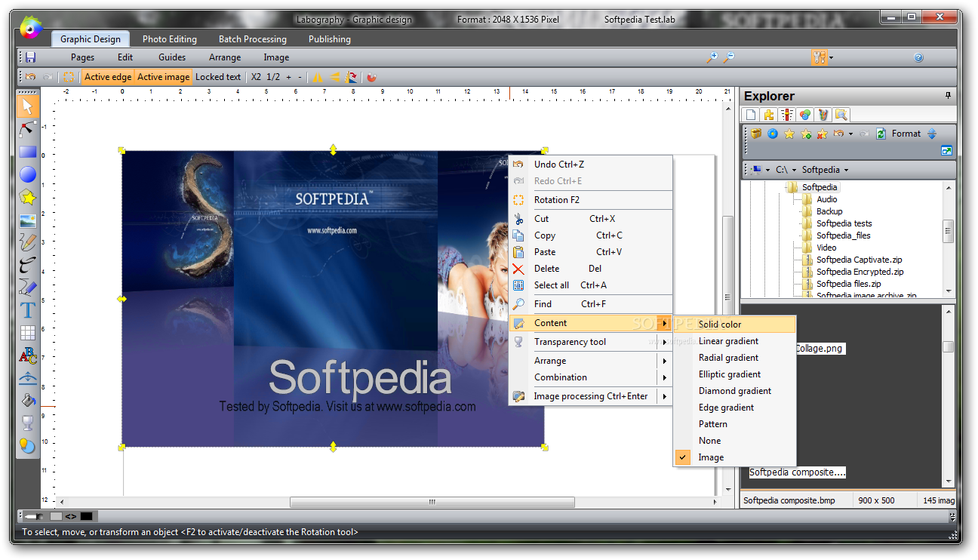978x560 pixels.
Task: Toggle the Locked text option
Action: pyautogui.click(x=218, y=77)
